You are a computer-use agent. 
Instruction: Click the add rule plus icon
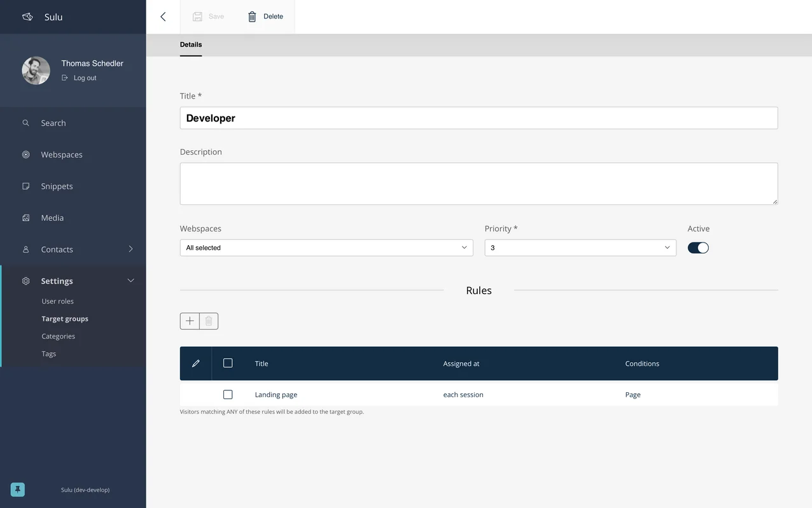coord(190,321)
